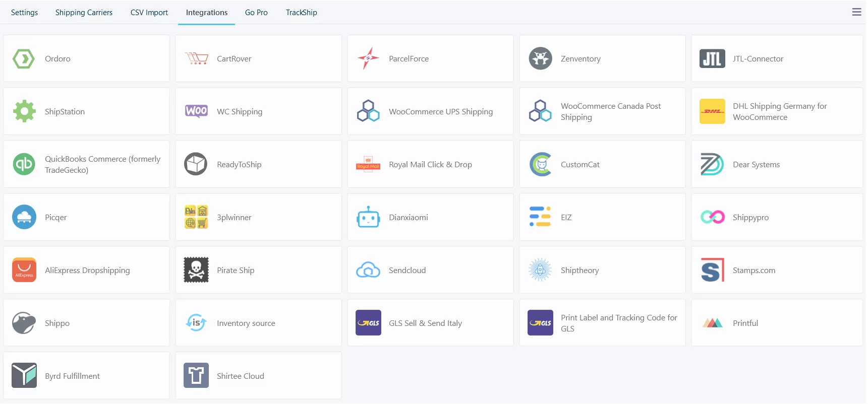Open the ShipStation integration link

click(x=65, y=112)
